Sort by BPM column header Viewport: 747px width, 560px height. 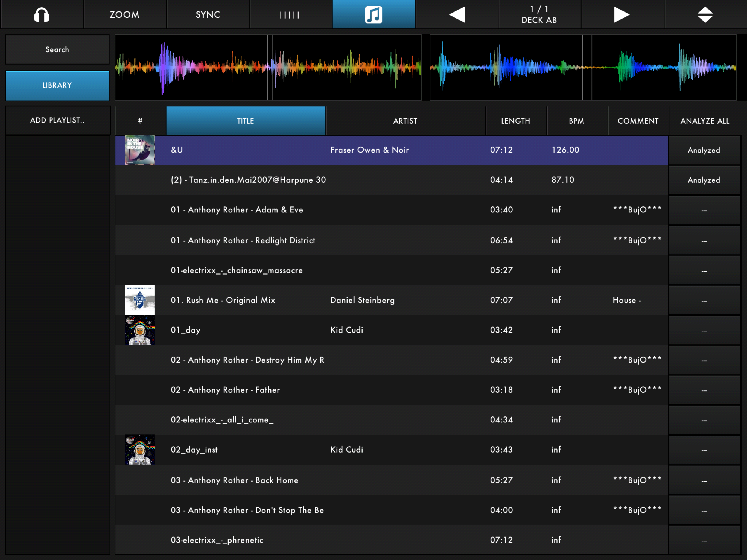coord(576,121)
